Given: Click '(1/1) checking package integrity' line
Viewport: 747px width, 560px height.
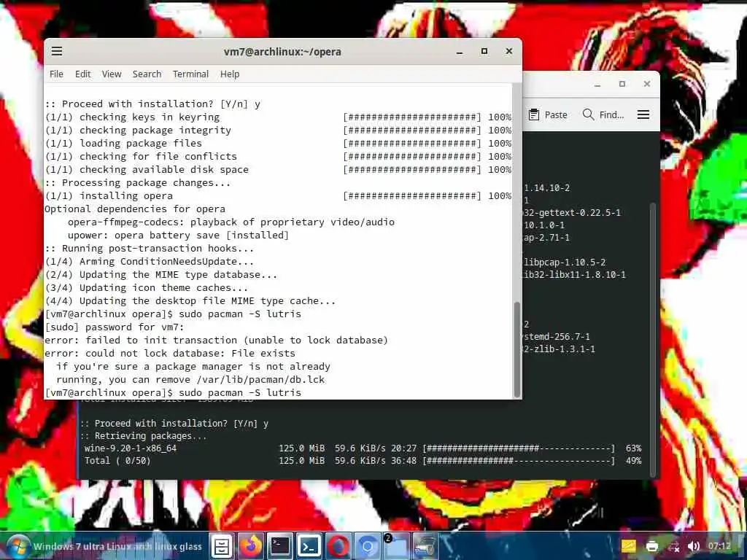Looking at the screenshot, I should pos(278,131).
